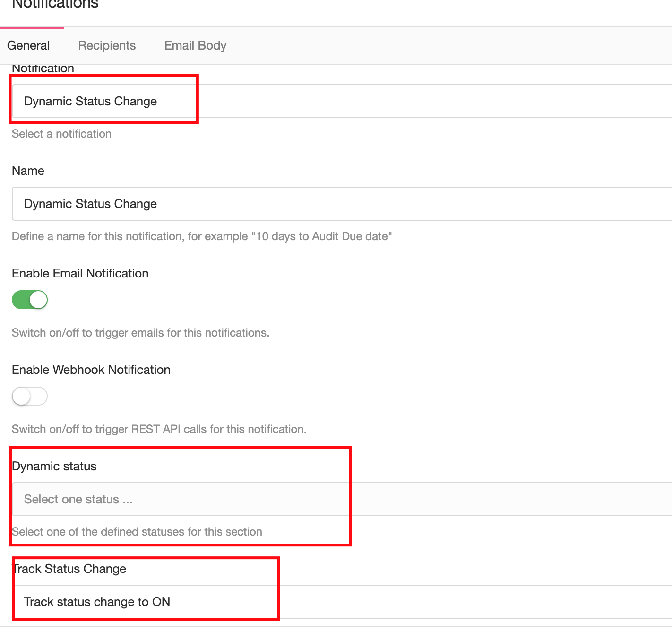Click the Track Status Change label
This screenshot has width=672, height=641.
69,569
